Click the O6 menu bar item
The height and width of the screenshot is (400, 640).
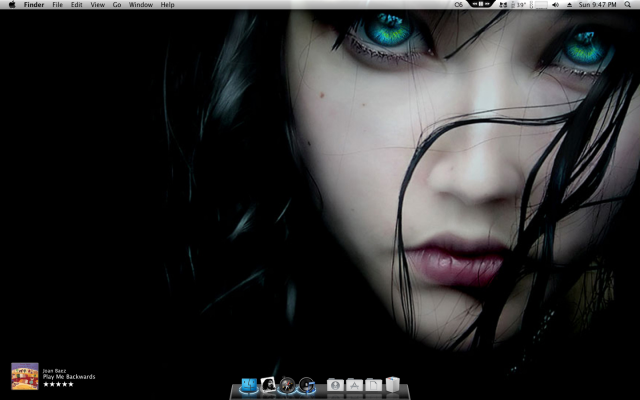tap(459, 5)
